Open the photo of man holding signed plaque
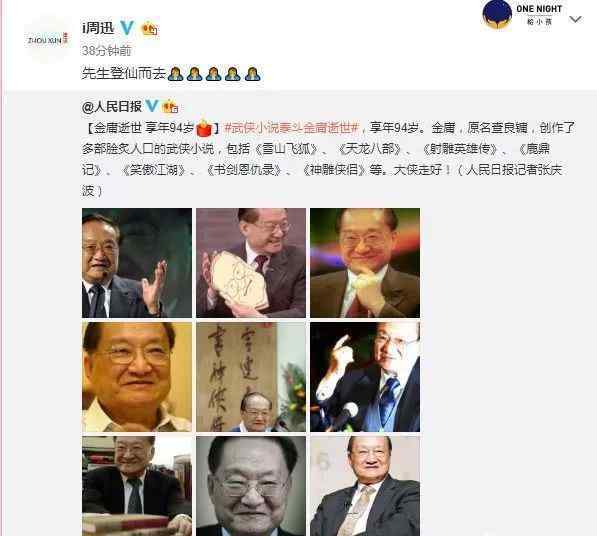 click(251, 263)
